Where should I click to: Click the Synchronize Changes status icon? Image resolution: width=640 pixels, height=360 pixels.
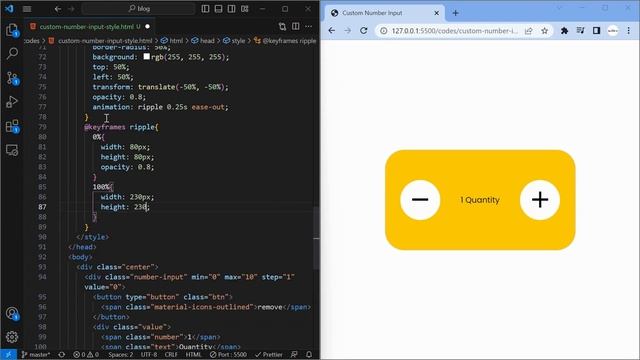(x=62, y=354)
